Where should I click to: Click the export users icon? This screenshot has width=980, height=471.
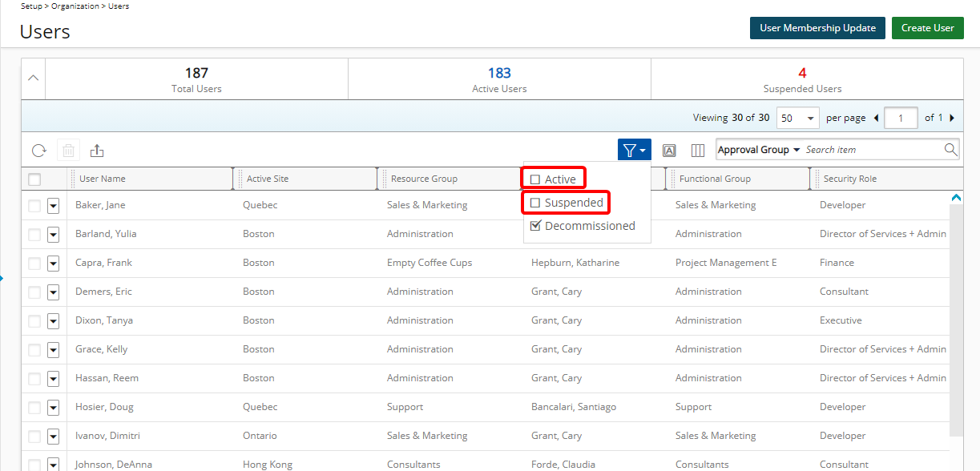click(x=97, y=150)
